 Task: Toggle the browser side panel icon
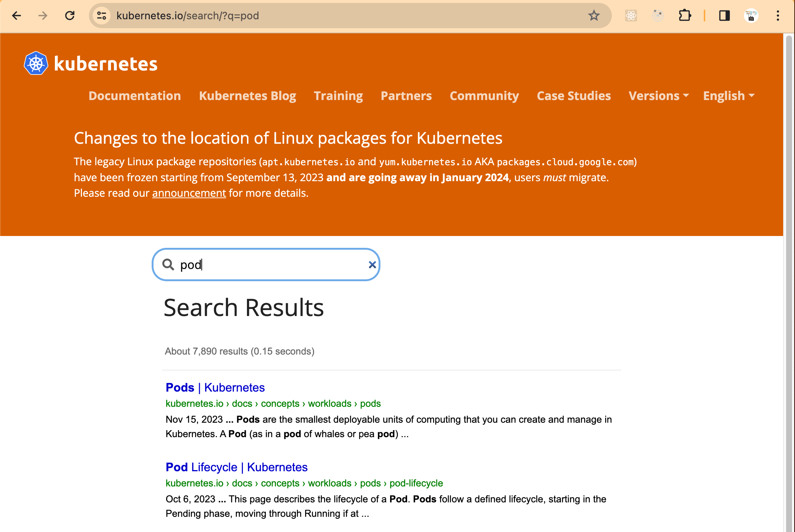click(x=724, y=16)
